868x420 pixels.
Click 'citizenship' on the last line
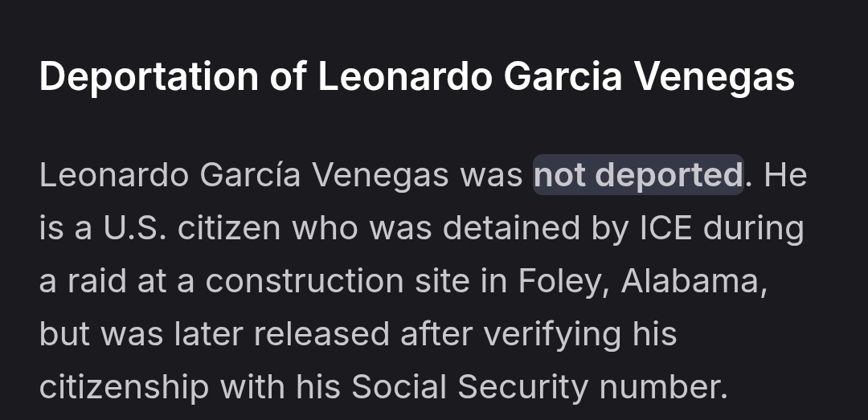[x=124, y=386]
